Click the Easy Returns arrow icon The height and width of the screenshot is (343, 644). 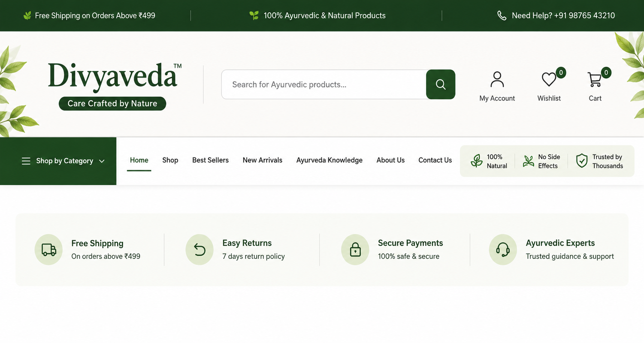(200, 250)
